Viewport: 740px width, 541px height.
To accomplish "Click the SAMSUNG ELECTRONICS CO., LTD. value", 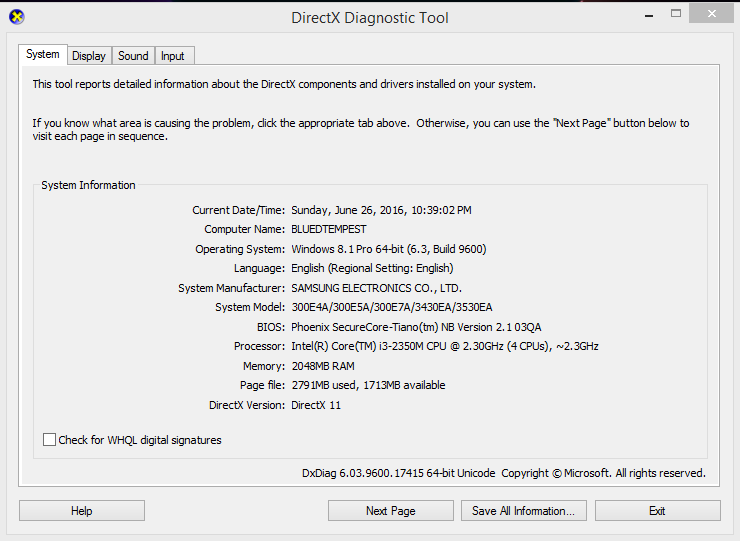I will [377, 288].
